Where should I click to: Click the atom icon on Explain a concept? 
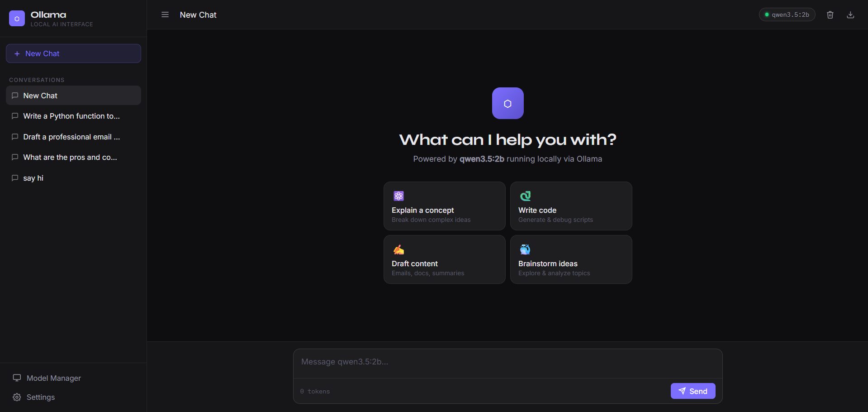pos(398,196)
